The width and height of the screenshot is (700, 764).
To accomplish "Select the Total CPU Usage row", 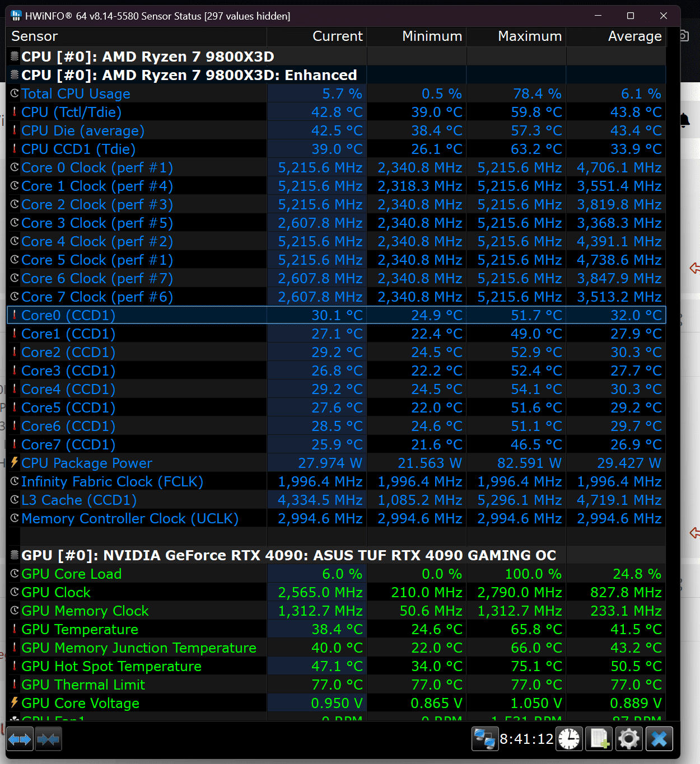I will tap(336, 93).
